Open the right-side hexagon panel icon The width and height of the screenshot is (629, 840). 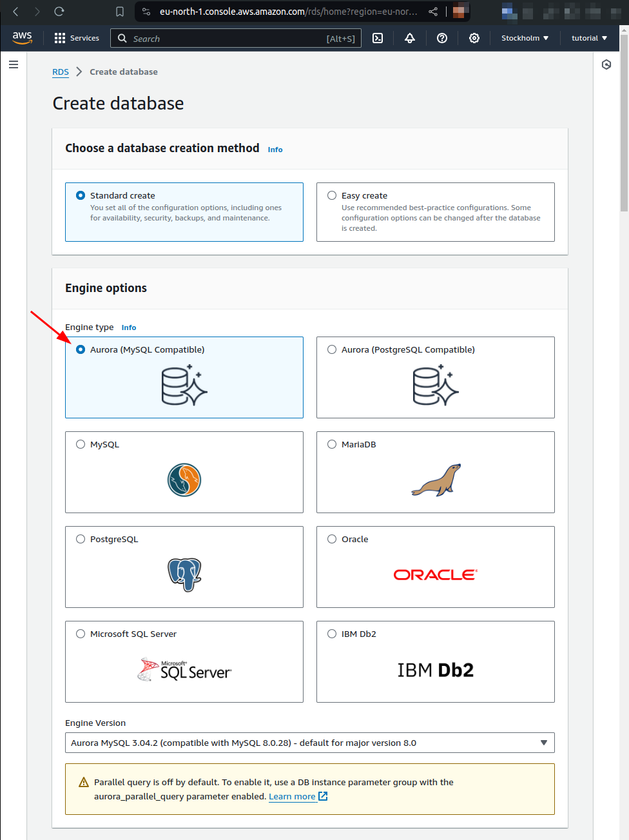coord(606,64)
